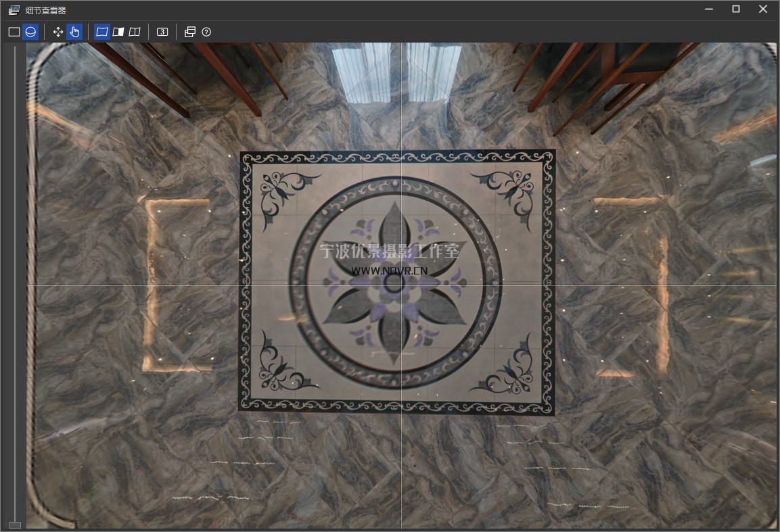Close the 细节查看器 window
This screenshot has width=780, height=532.
point(763,9)
